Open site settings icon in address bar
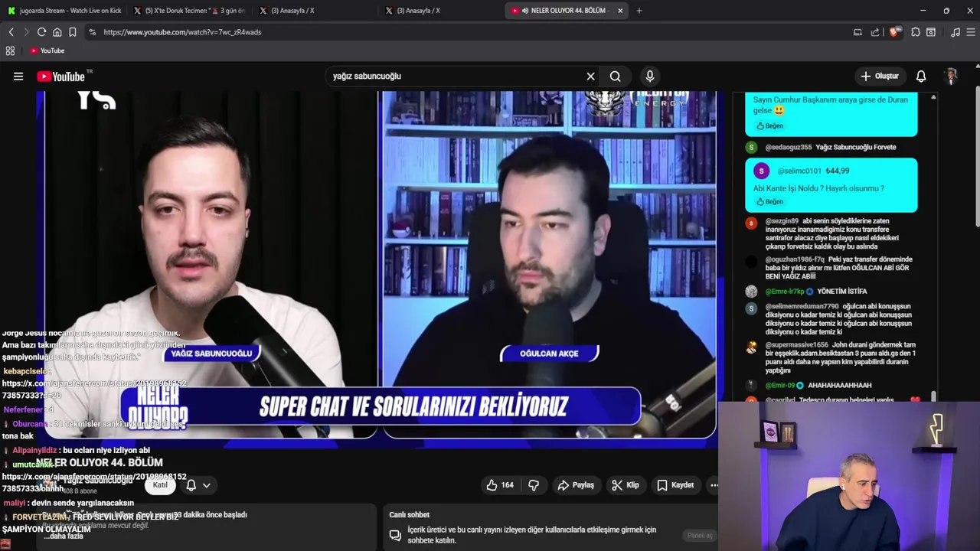 92,32
